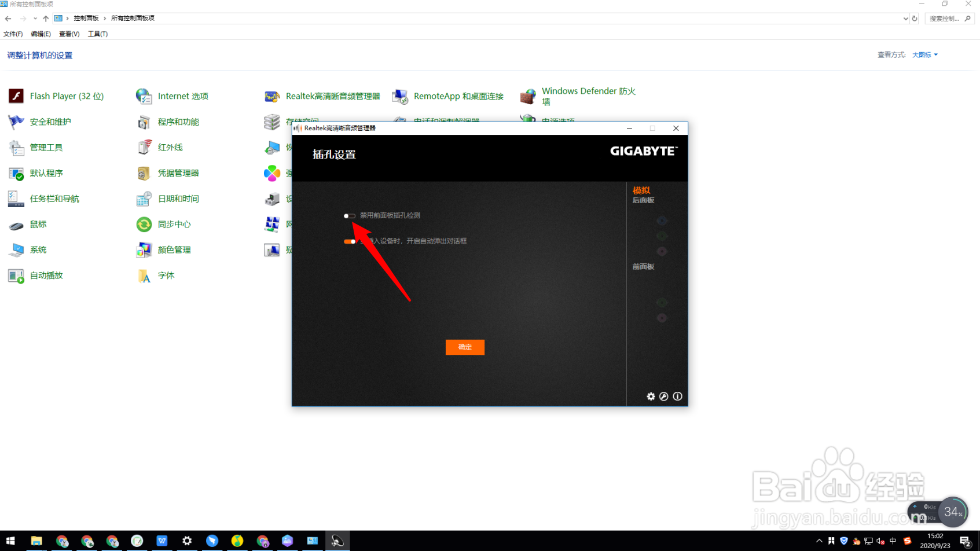Image resolution: width=980 pixels, height=551 pixels.
Task: Toggle 禁用前面板插孔检测 switch
Action: (x=350, y=216)
